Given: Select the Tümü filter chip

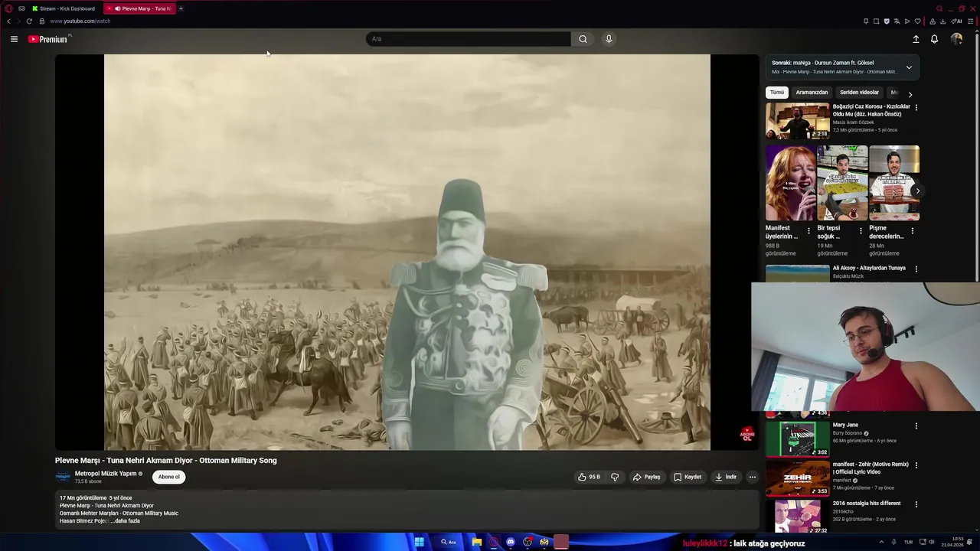Looking at the screenshot, I should [777, 93].
